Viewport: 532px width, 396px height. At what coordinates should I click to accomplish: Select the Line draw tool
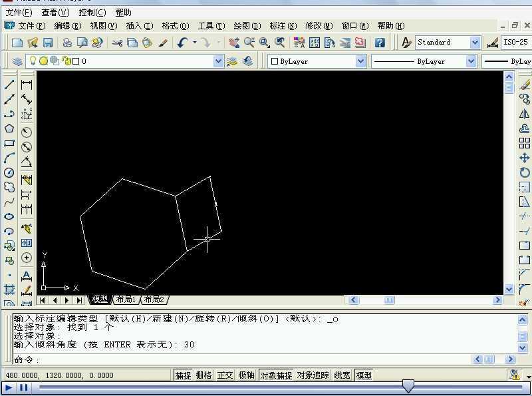pyautogui.click(x=9, y=84)
